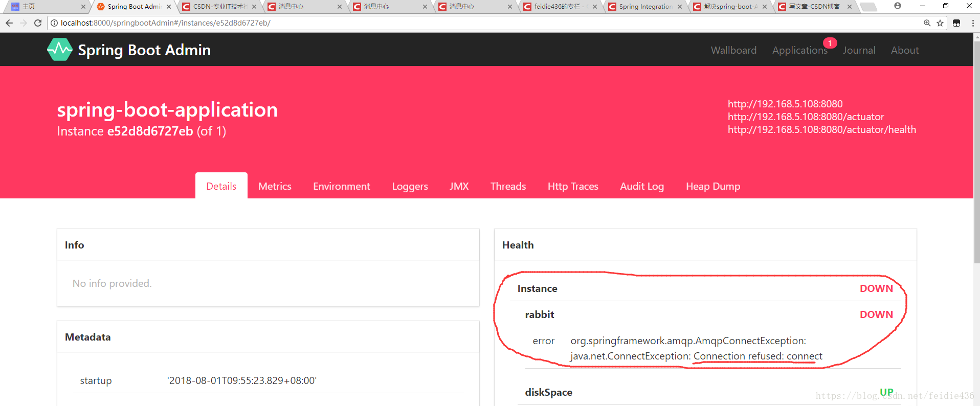Click the spring-boot-application heading

pyautogui.click(x=167, y=110)
